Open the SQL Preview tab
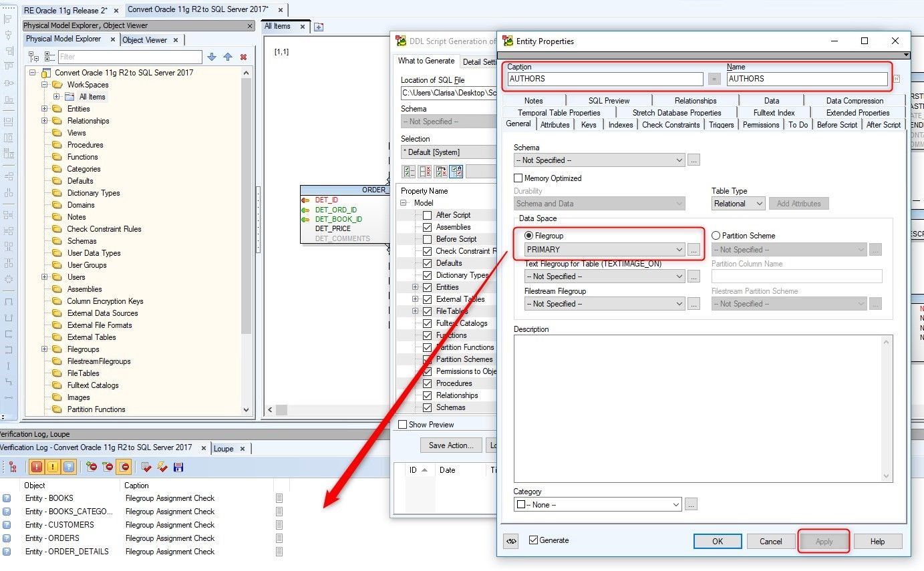 point(609,101)
